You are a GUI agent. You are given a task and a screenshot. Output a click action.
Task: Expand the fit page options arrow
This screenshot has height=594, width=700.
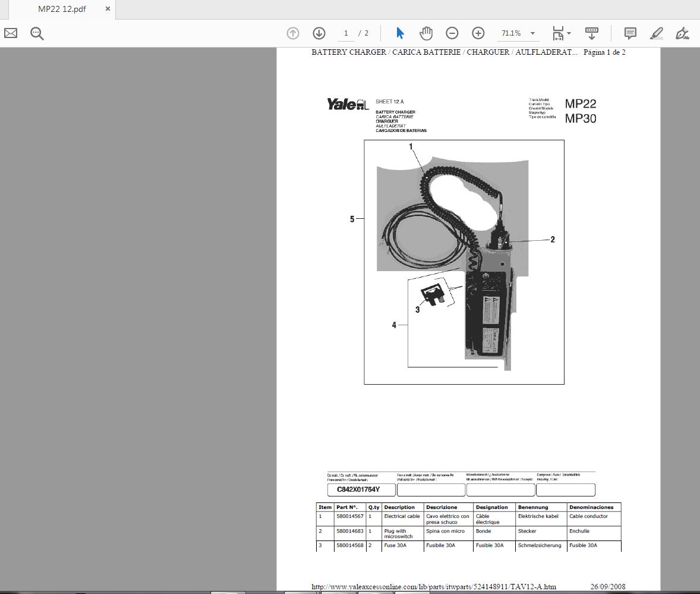pyautogui.click(x=569, y=33)
